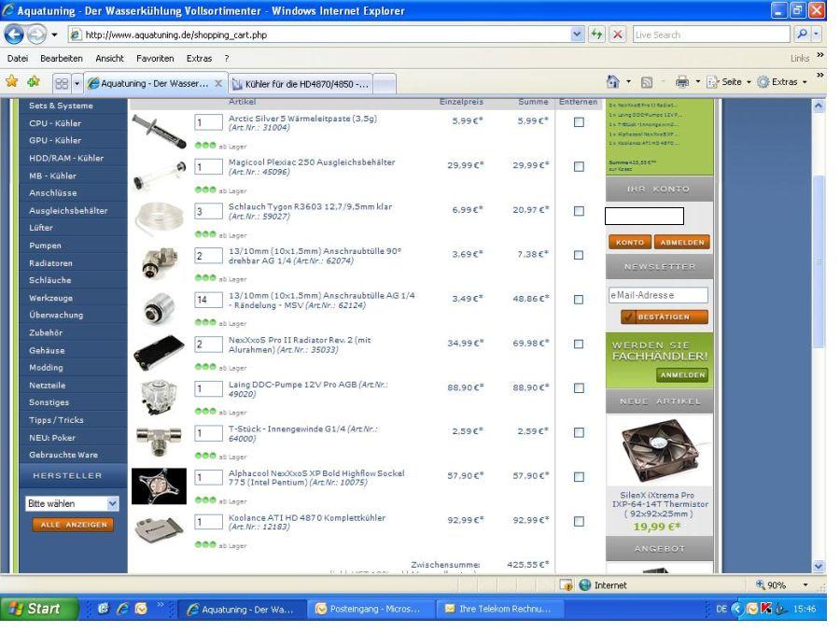Image resolution: width=840 pixels, height=633 pixels.
Task: Open the Radiatoren category link
Action: [x=51, y=263]
